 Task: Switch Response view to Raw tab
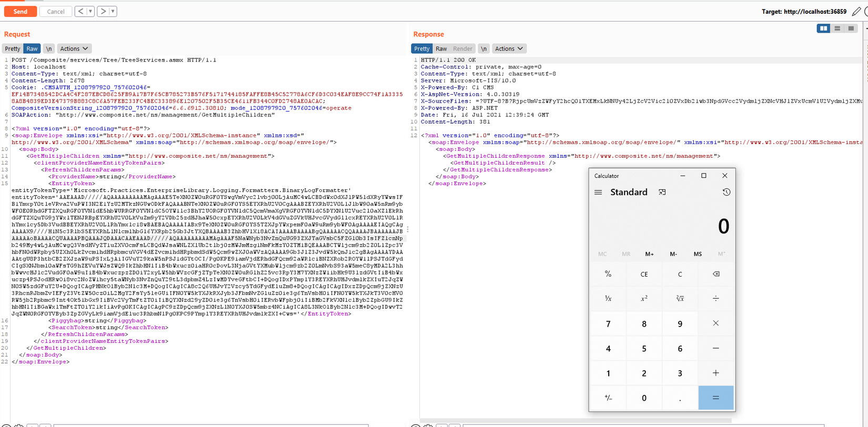click(x=441, y=48)
